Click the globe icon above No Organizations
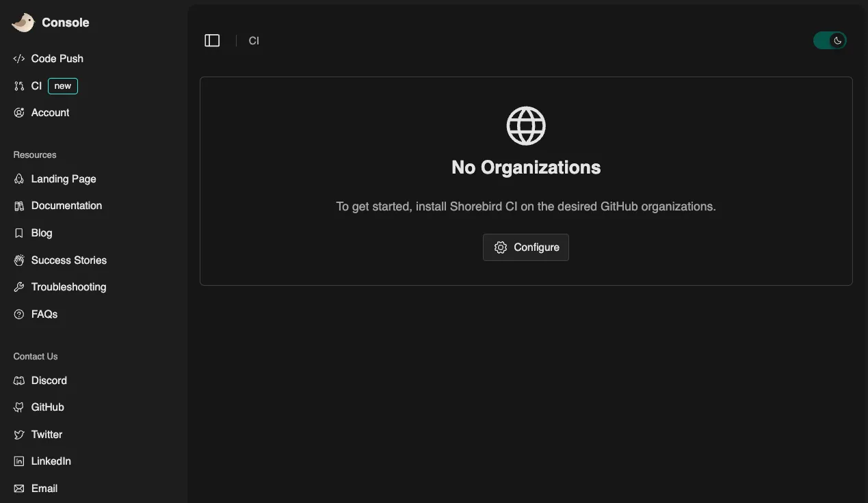Image resolution: width=868 pixels, height=503 pixels. tap(525, 125)
